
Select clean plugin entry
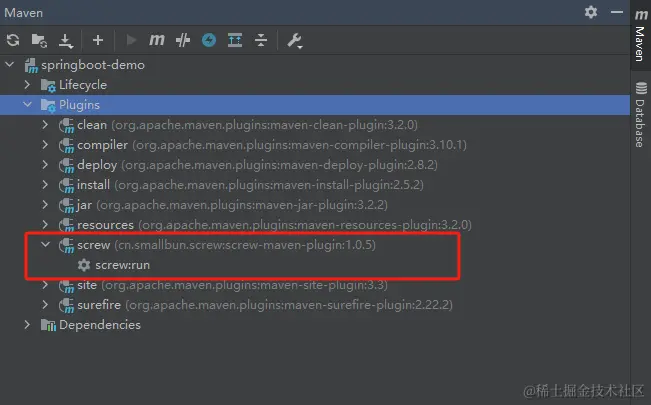coord(247,125)
